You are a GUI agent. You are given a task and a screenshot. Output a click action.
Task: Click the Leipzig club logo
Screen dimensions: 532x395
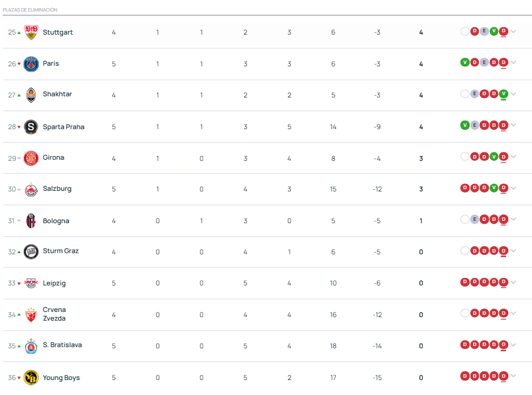(31, 283)
